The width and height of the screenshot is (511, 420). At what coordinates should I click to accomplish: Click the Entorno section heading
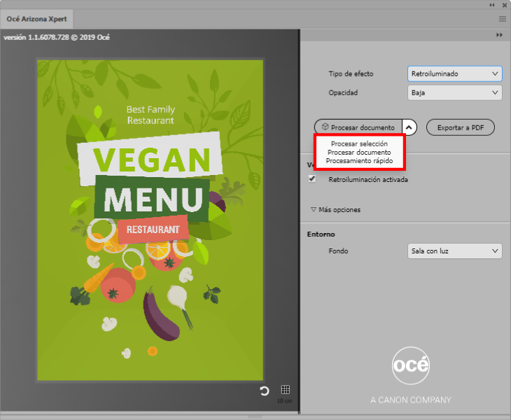[321, 234]
